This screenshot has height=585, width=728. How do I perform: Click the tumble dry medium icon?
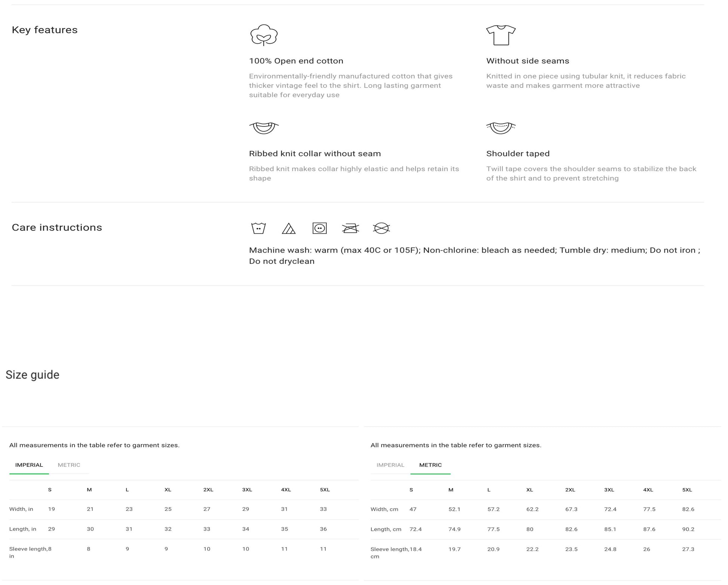(319, 228)
